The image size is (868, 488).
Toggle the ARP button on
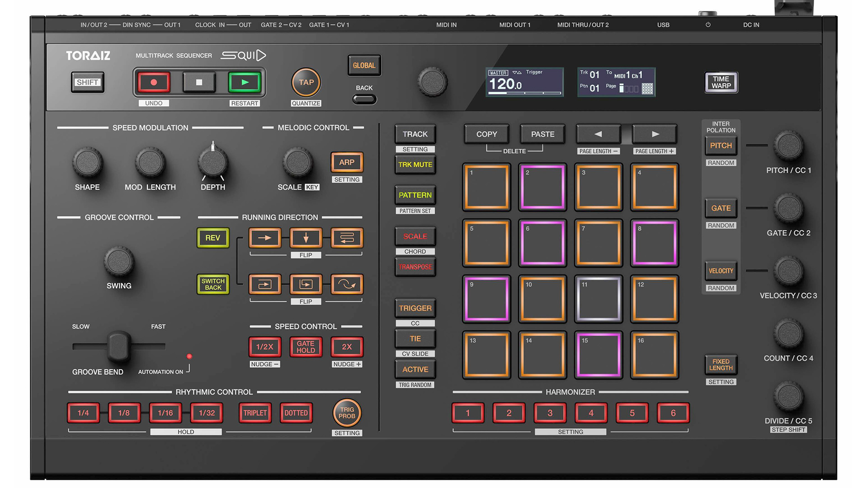347,163
